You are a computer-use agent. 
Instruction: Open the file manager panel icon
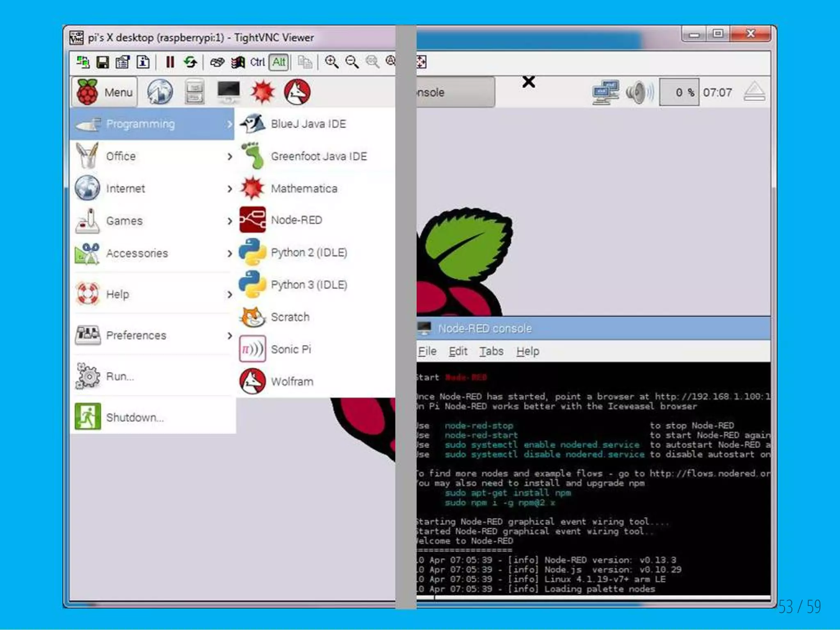194,92
